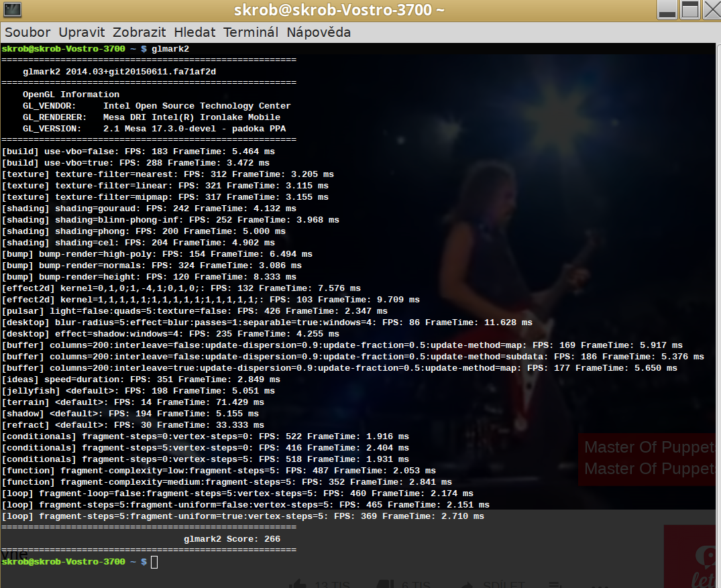721x588 pixels.
Task: Click the terrain default FPS 14 line
Action: pyautogui.click(x=133, y=402)
